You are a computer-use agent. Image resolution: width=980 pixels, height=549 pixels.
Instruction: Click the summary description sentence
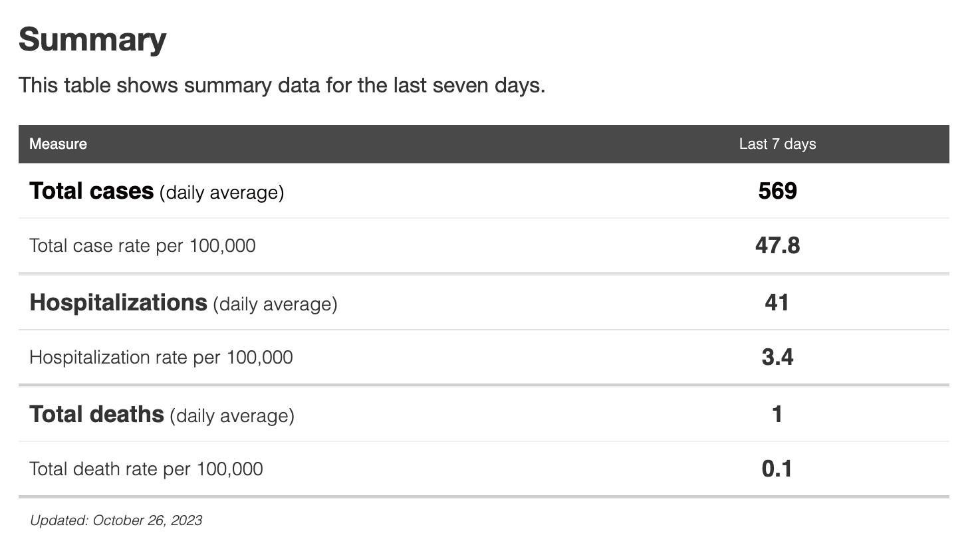282,86
